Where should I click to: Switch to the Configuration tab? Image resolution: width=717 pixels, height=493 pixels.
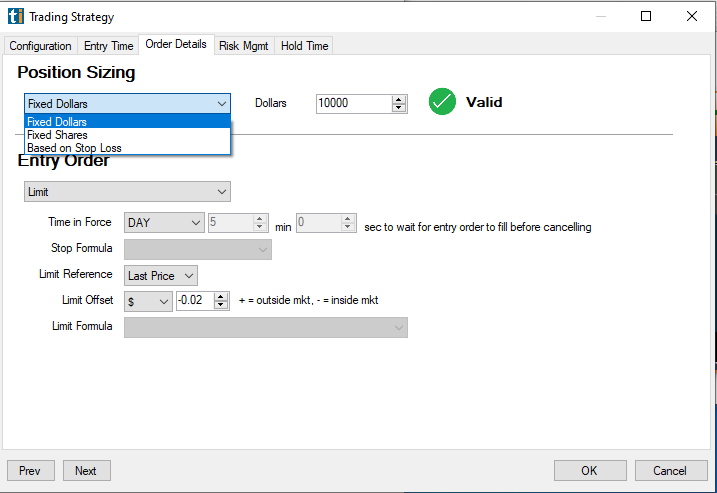40,46
